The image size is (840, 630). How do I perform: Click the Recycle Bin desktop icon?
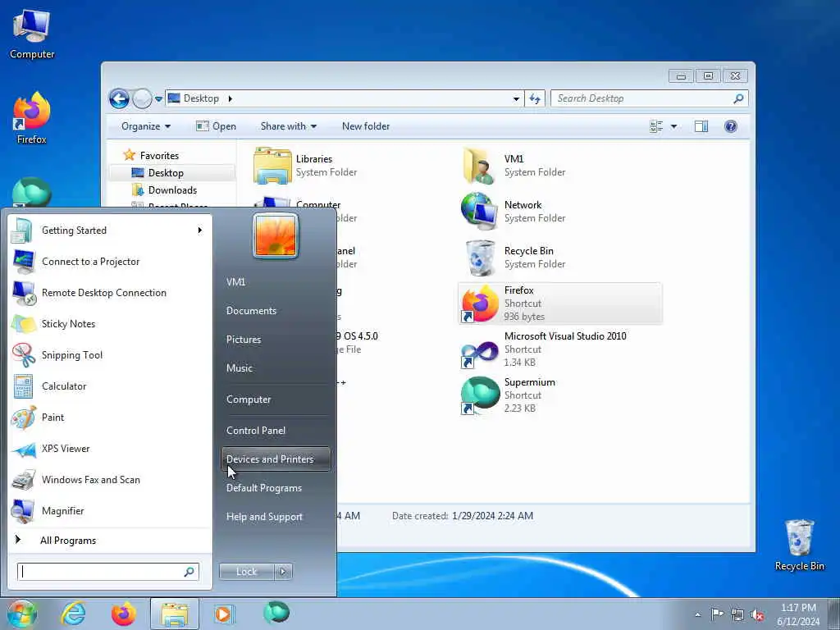coord(799,545)
